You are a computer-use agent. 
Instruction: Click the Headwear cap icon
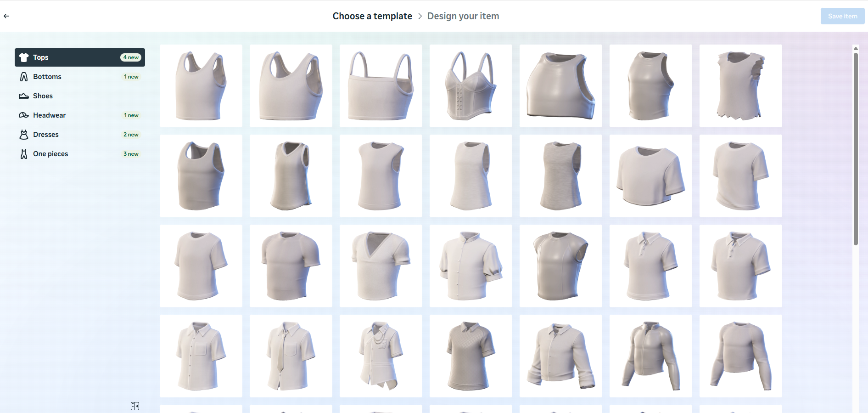(24, 115)
